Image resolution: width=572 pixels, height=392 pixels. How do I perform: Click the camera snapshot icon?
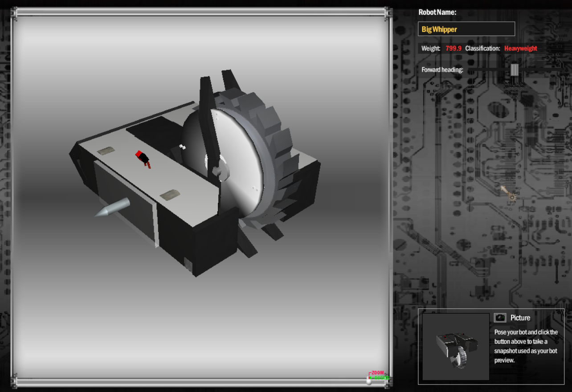pyautogui.click(x=500, y=318)
